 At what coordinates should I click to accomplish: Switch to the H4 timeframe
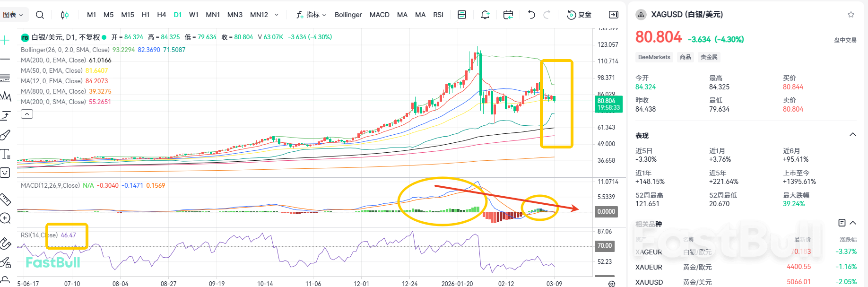(x=161, y=15)
